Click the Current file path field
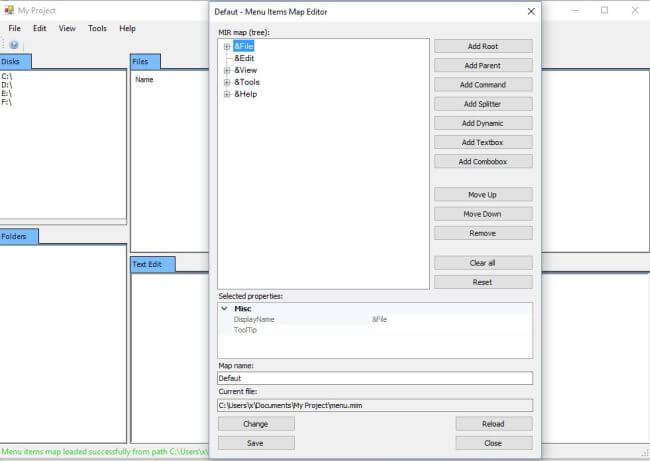The image size is (650, 461). [x=375, y=405]
